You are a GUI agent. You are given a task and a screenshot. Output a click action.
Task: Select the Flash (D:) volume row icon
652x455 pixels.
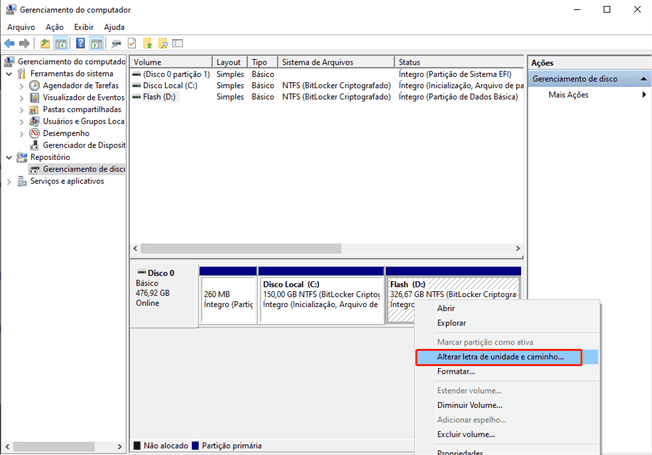137,97
